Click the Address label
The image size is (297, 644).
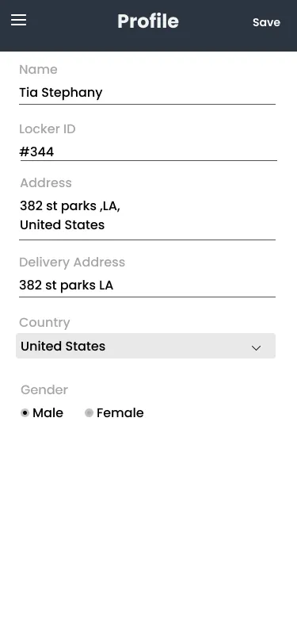click(46, 182)
